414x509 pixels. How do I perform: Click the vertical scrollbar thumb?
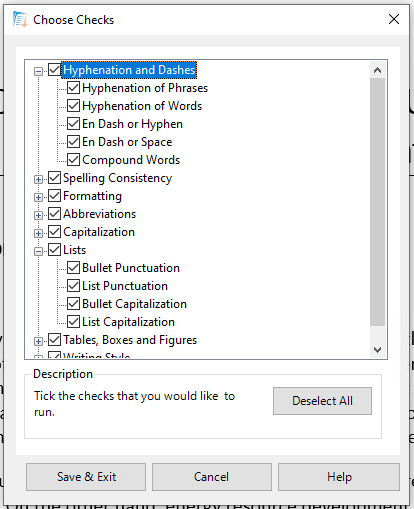tap(377, 202)
